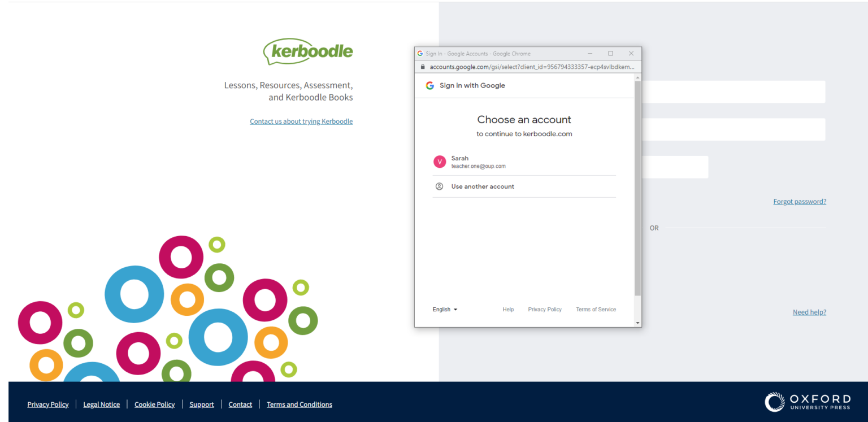Click Sarah's pink avatar icon

[x=440, y=162]
